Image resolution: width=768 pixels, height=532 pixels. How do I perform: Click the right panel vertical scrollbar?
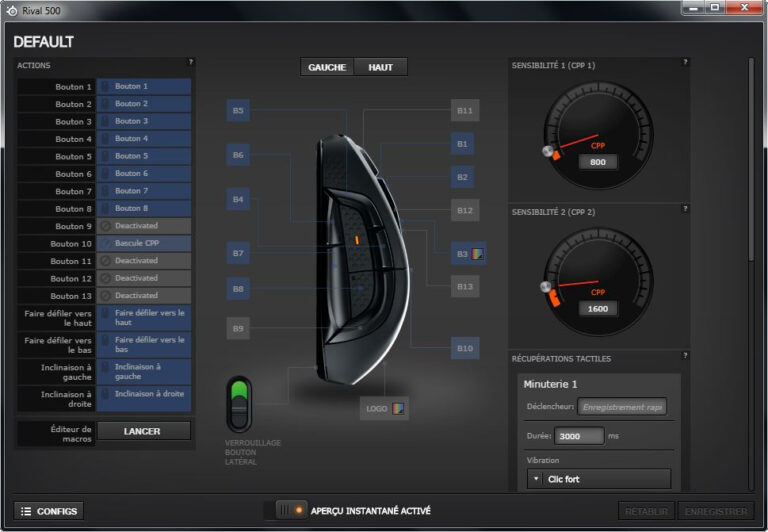pyautogui.click(x=751, y=162)
